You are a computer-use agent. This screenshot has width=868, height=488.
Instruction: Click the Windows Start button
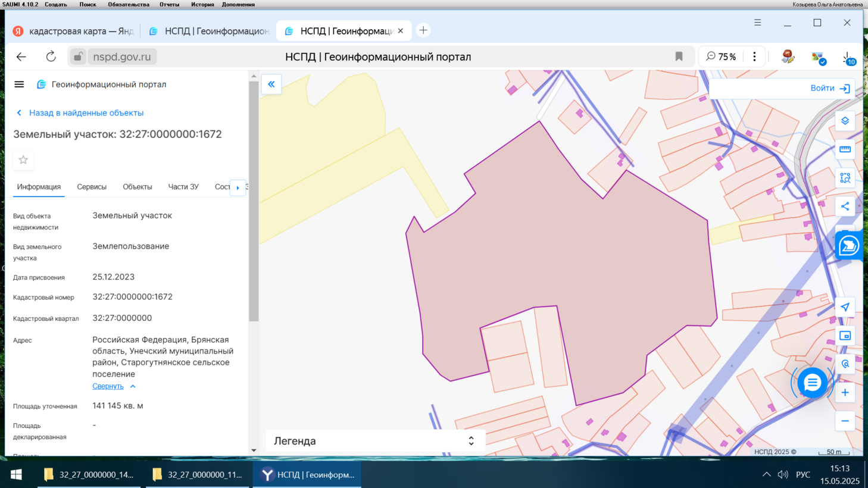point(16,474)
